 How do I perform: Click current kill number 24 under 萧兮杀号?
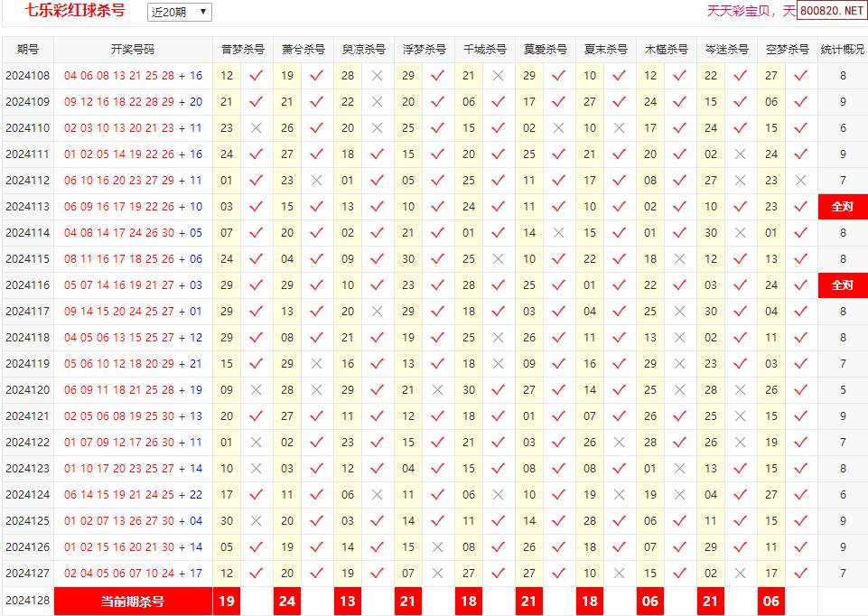point(287,601)
